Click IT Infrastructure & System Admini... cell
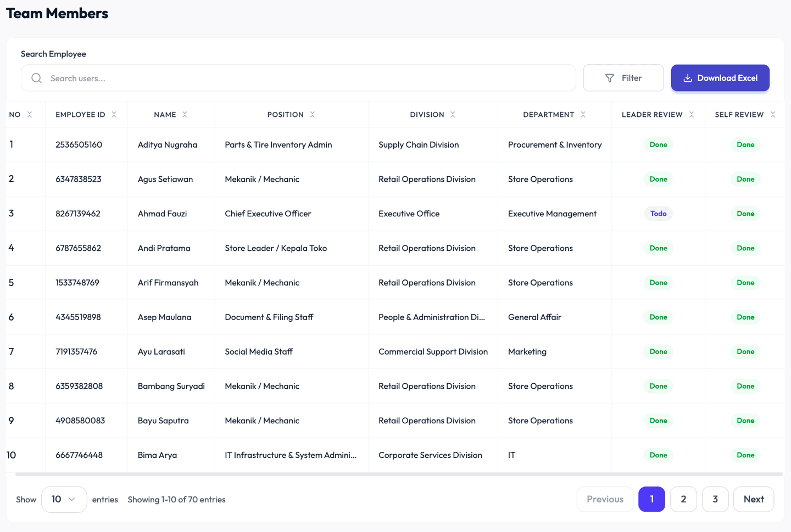 (291, 455)
